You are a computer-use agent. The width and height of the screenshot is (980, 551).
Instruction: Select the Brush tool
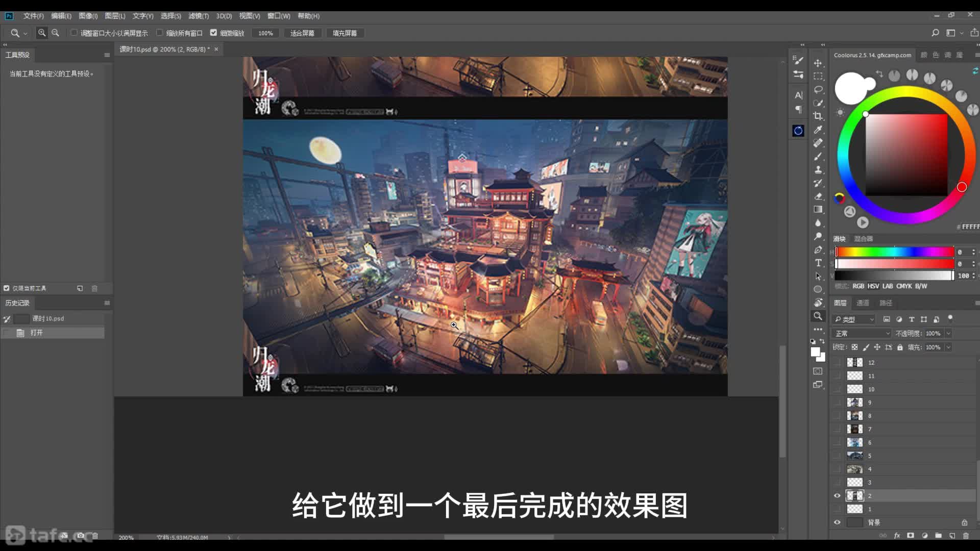coord(818,156)
